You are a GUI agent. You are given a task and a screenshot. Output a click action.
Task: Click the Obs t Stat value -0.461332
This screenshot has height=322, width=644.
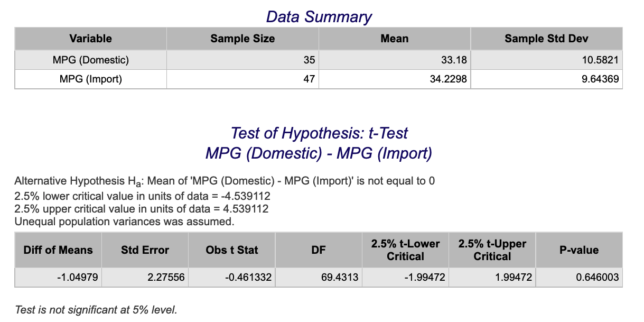tap(250, 277)
